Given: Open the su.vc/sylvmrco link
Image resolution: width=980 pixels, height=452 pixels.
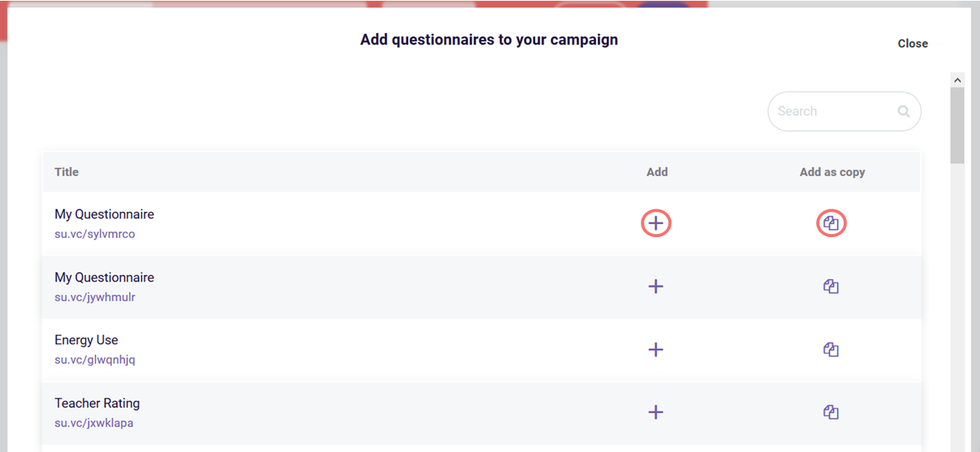Looking at the screenshot, I should point(94,233).
